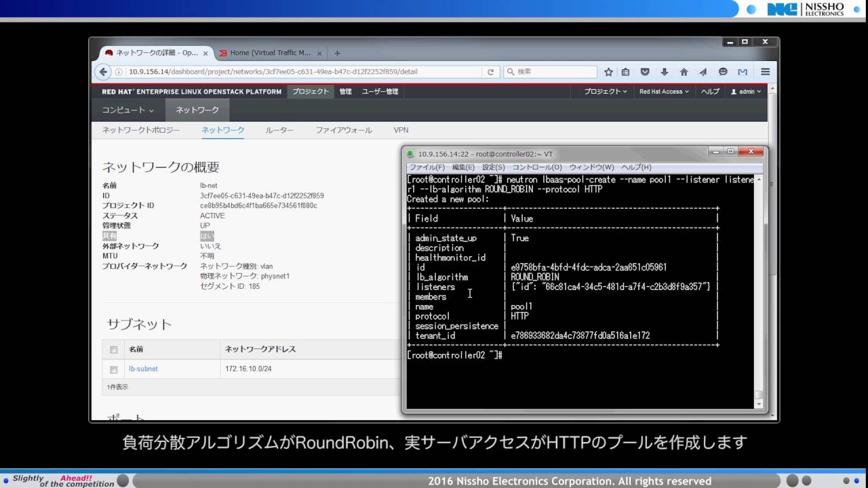Select the ネットワークの詳細 browser tab

coord(156,53)
